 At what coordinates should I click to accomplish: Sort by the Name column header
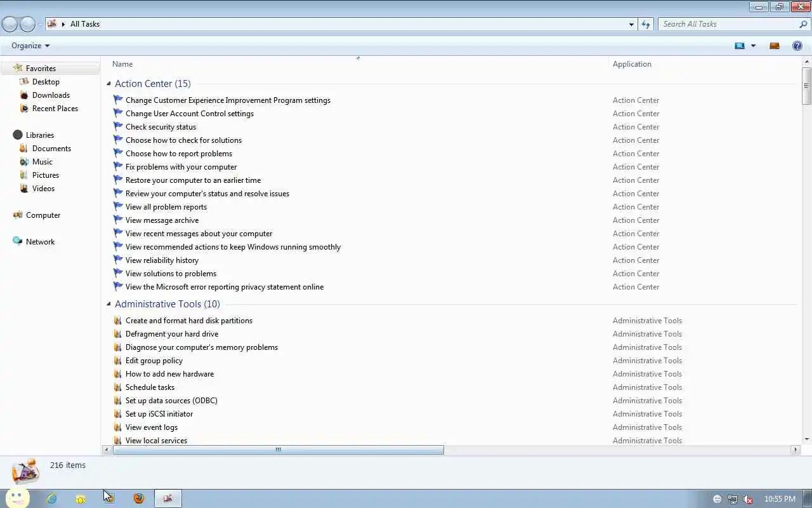tap(358, 63)
